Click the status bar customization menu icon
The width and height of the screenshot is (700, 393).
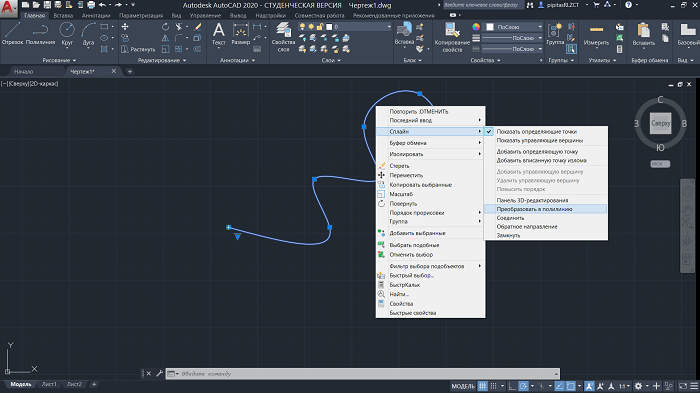694,386
